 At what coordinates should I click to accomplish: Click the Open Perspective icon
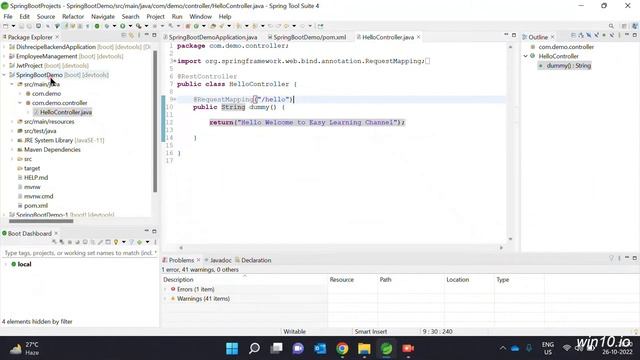point(624,26)
